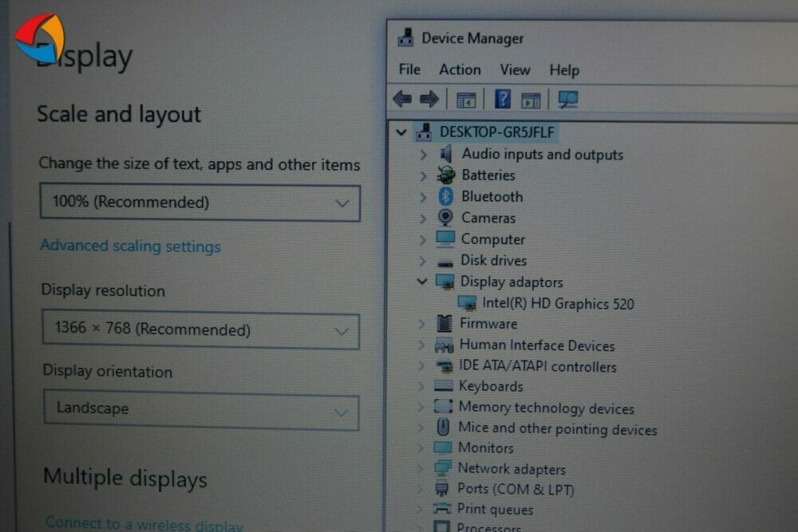This screenshot has height=532, width=798.
Task: Expand Audio inputs and outputs node
Action: coord(424,154)
